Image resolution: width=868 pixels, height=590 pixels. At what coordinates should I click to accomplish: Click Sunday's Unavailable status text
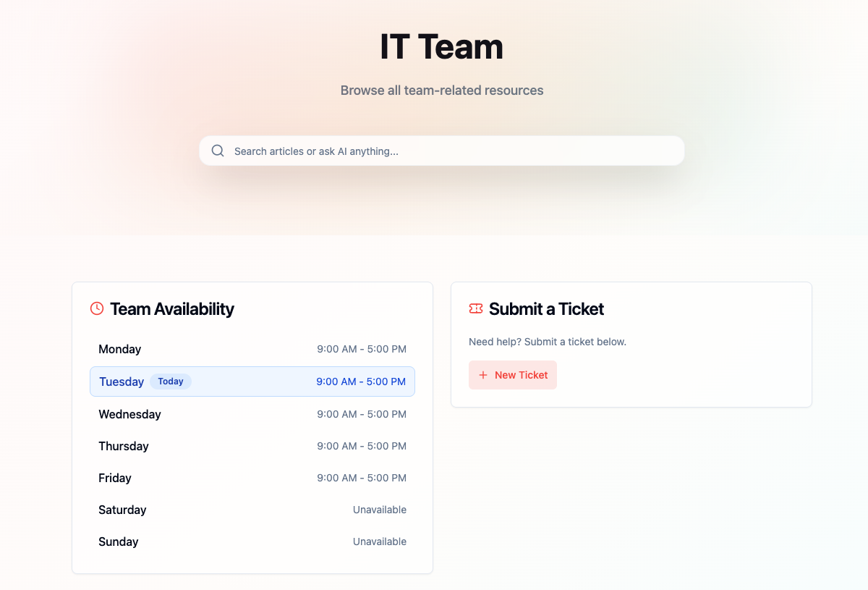click(380, 541)
